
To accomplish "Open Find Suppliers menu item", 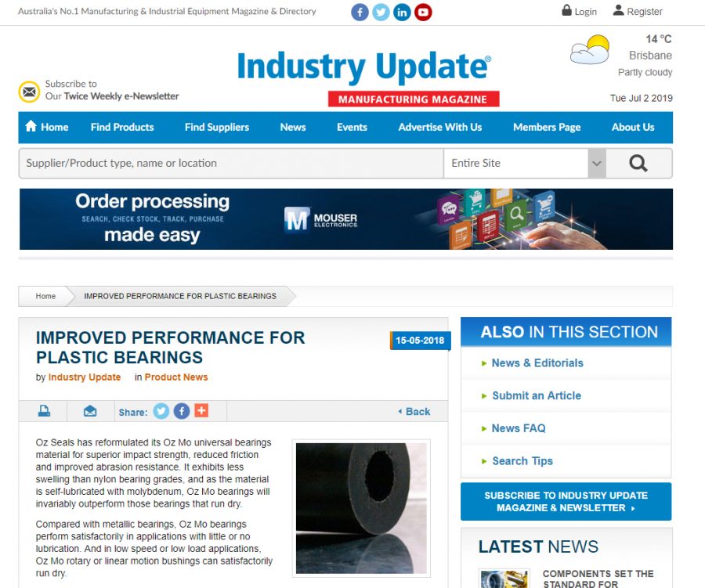I will [x=217, y=127].
